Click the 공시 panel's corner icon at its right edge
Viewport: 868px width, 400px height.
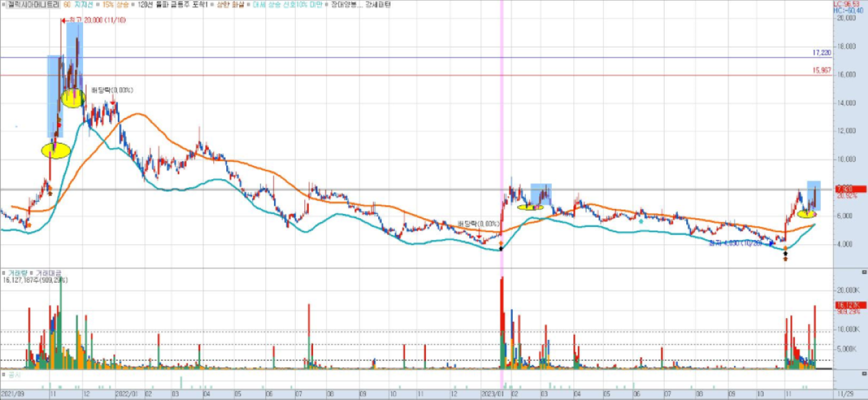coord(864,373)
